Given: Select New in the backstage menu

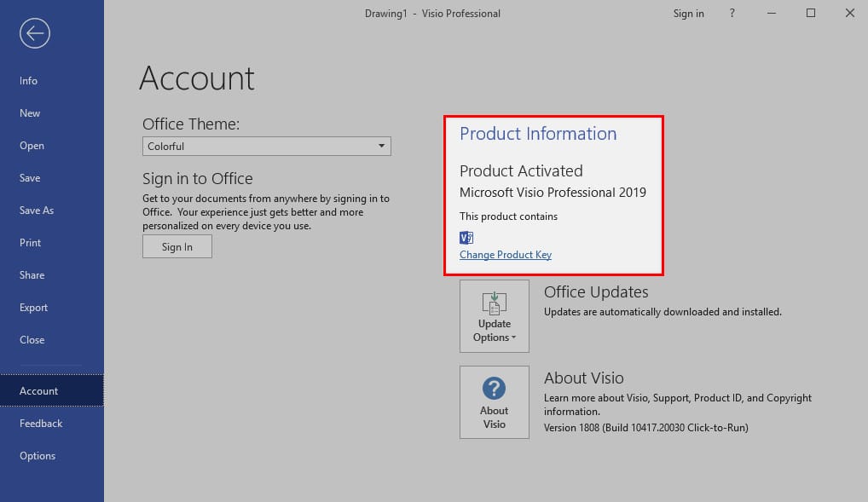Looking at the screenshot, I should (x=30, y=113).
